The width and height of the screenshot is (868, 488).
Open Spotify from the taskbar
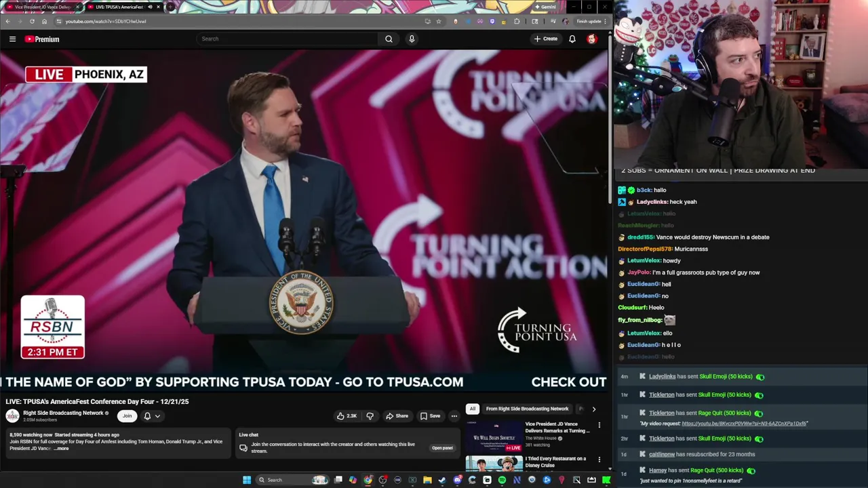click(x=502, y=480)
